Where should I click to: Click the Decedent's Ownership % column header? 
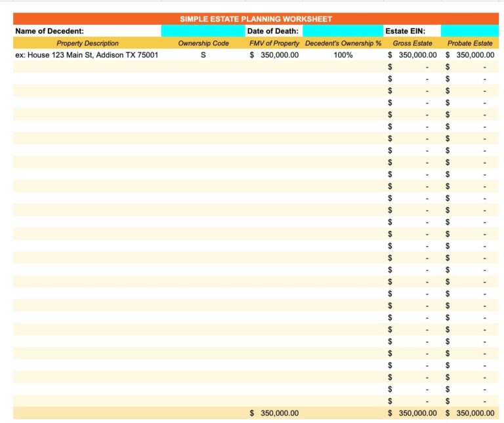point(343,43)
